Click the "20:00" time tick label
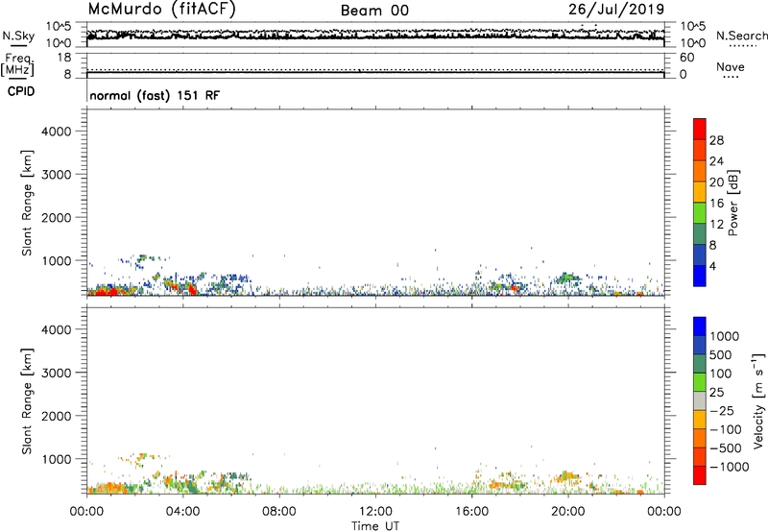 click(567, 512)
